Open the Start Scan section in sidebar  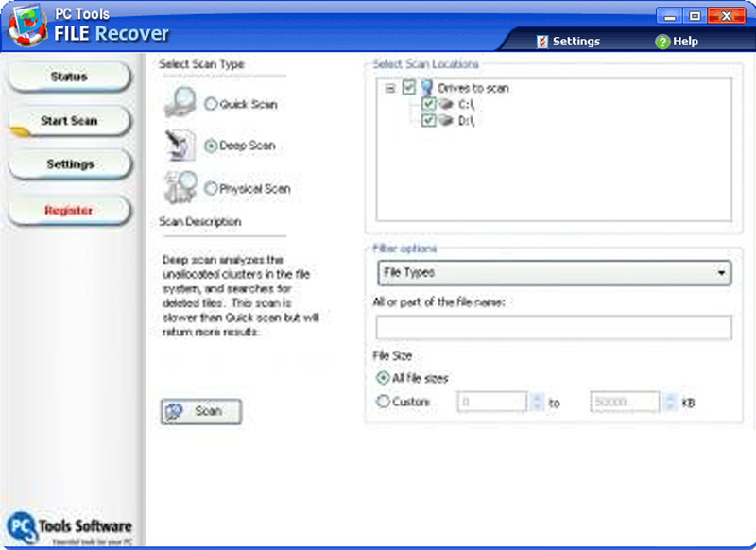click(x=69, y=121)
